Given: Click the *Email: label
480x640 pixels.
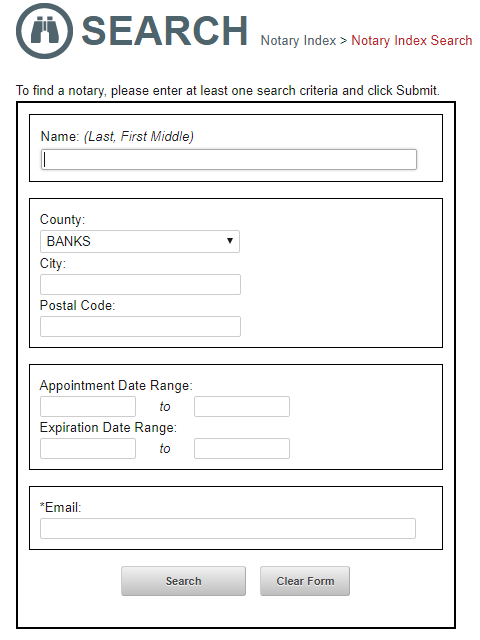Looking at the screenshot, I should coord(60,507).
